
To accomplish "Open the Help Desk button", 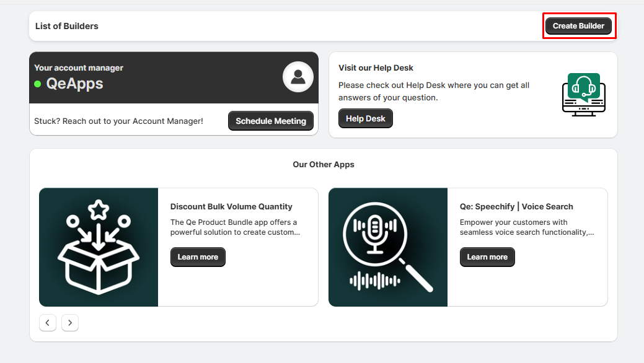I will 365,118.
